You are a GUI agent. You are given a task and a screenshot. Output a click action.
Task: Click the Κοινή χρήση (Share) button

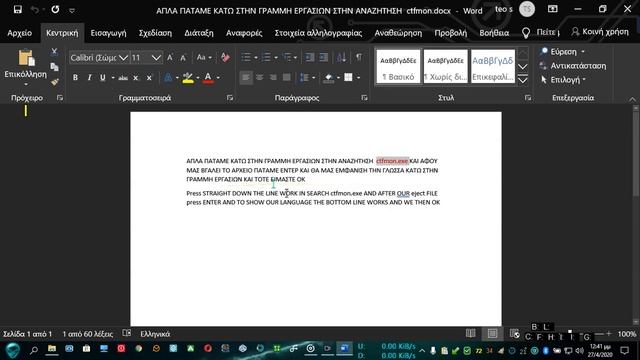[600, 32]
